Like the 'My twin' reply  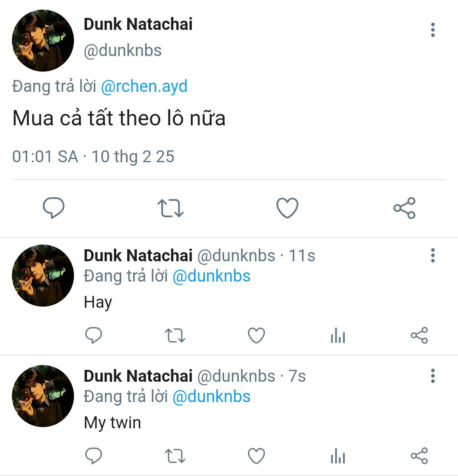point(256,456)
